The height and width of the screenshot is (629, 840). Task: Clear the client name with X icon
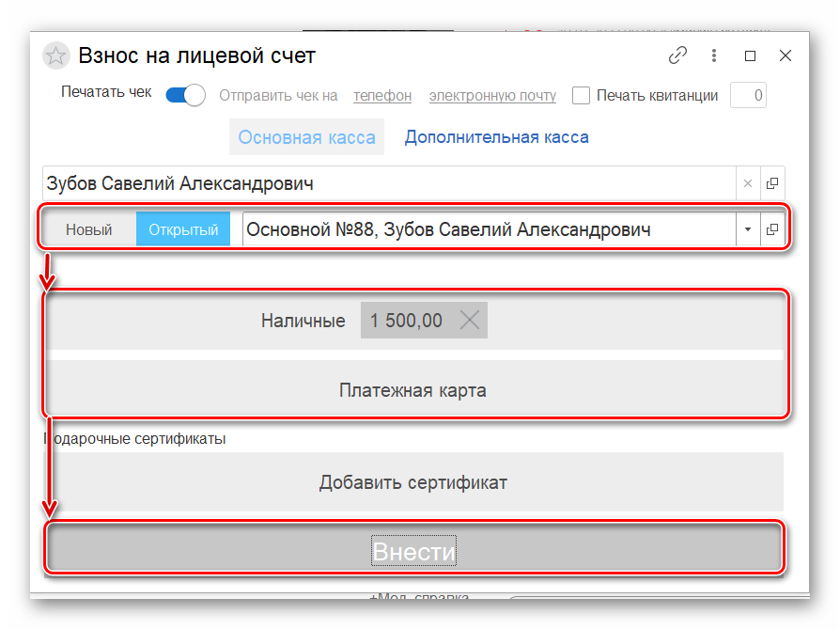[748, 183]
